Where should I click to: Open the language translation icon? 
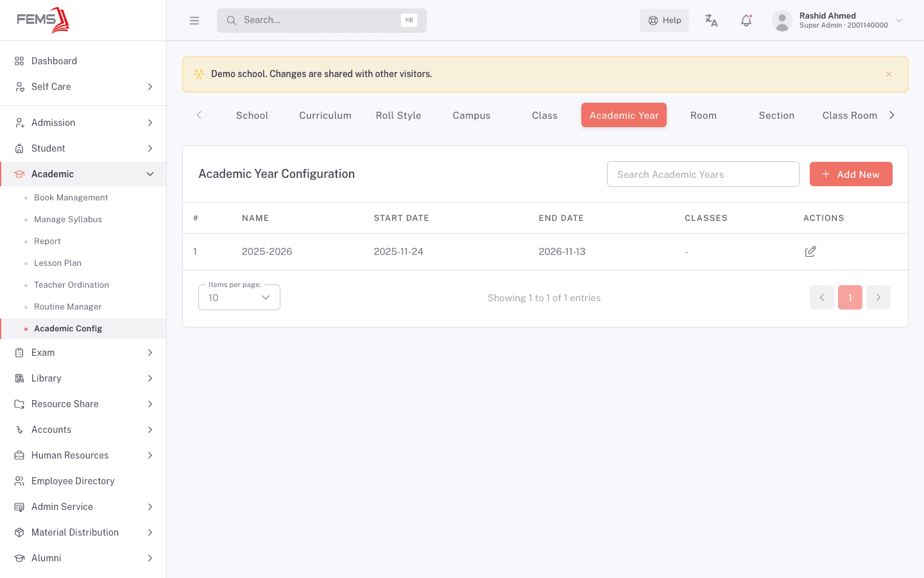pyautogui.click(x=711, y=21)
